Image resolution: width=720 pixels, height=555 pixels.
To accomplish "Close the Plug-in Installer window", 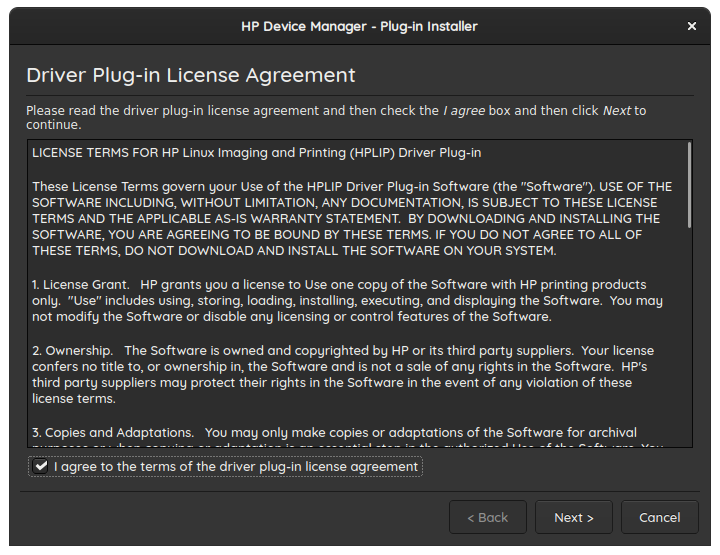I will point(692,26).
